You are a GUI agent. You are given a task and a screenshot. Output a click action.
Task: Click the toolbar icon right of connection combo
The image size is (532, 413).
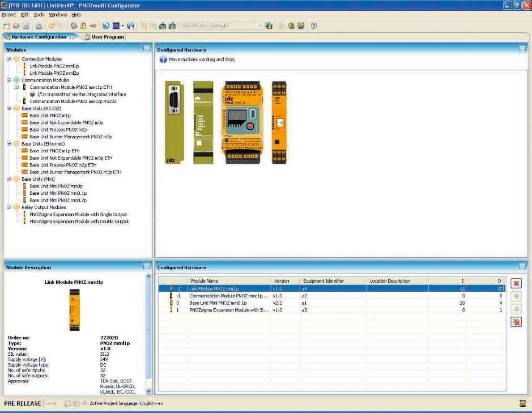(x=269, y=26)
